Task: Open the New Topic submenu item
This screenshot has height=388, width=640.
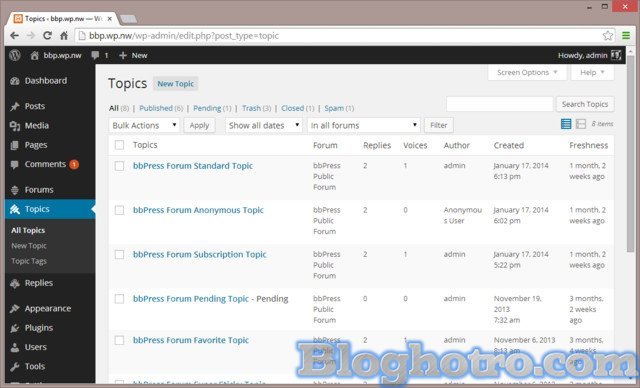Action: [29, 246]
